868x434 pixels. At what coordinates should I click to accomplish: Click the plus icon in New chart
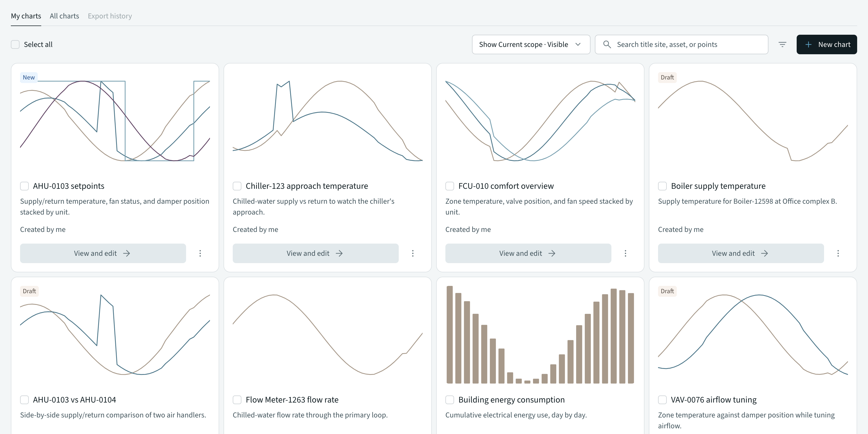point(808,44)
